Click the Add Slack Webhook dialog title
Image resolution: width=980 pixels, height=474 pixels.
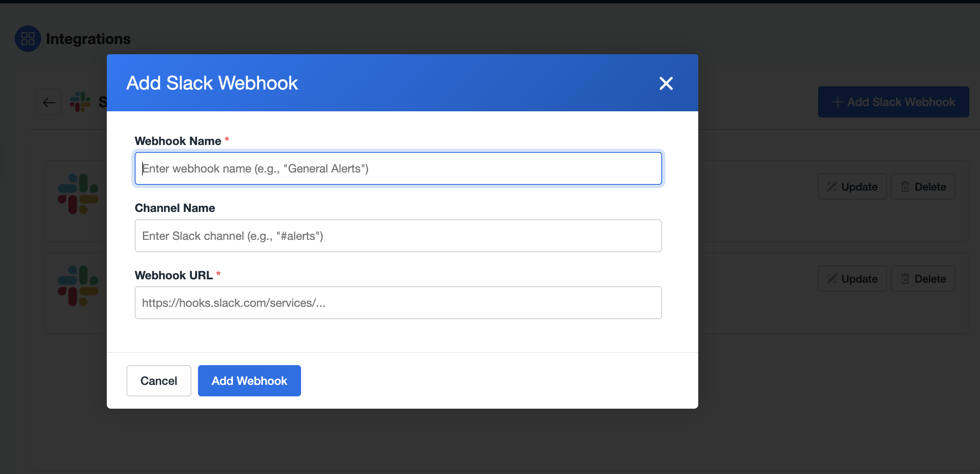(212, 83)
